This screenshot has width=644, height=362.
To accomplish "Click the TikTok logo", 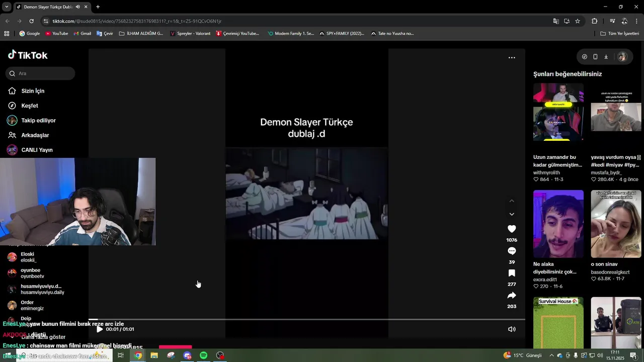I will pos(28,55).
